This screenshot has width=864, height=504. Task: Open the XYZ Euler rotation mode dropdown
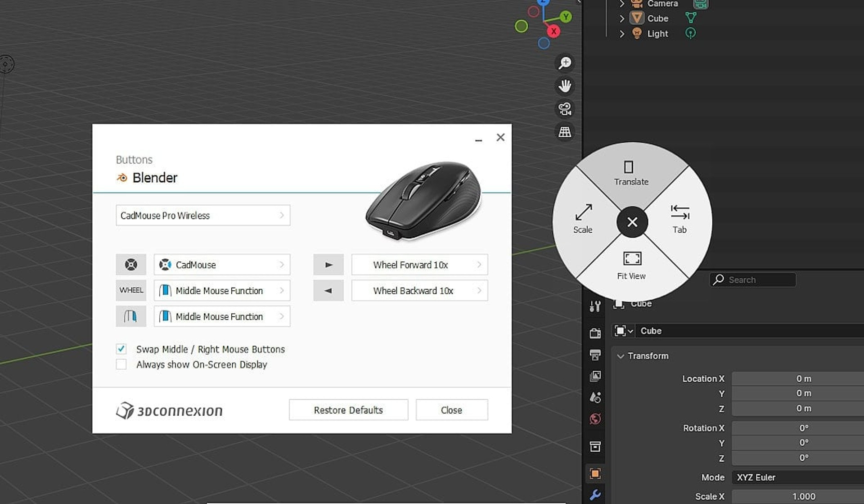coord(798,477)
